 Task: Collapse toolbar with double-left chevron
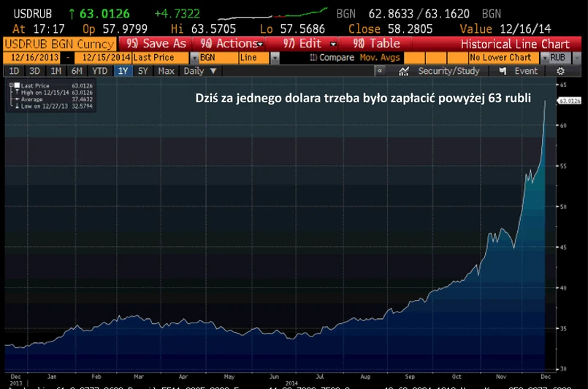380,71
